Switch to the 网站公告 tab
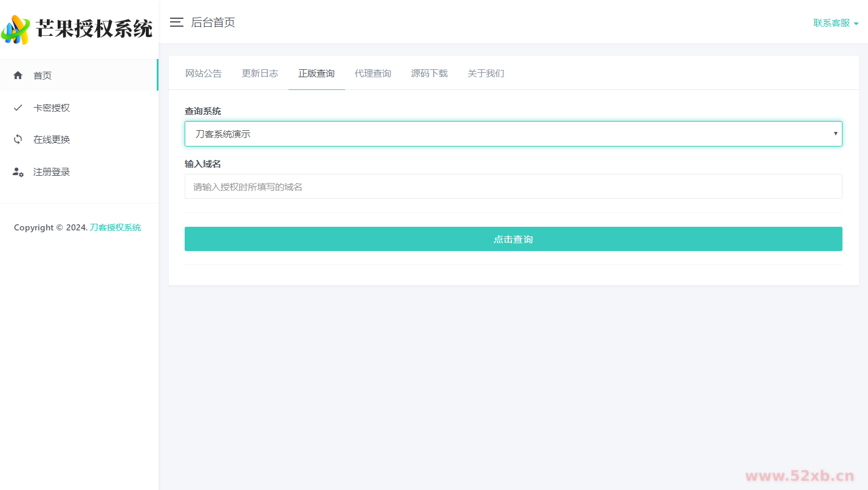868x490 pixels. 203,74
